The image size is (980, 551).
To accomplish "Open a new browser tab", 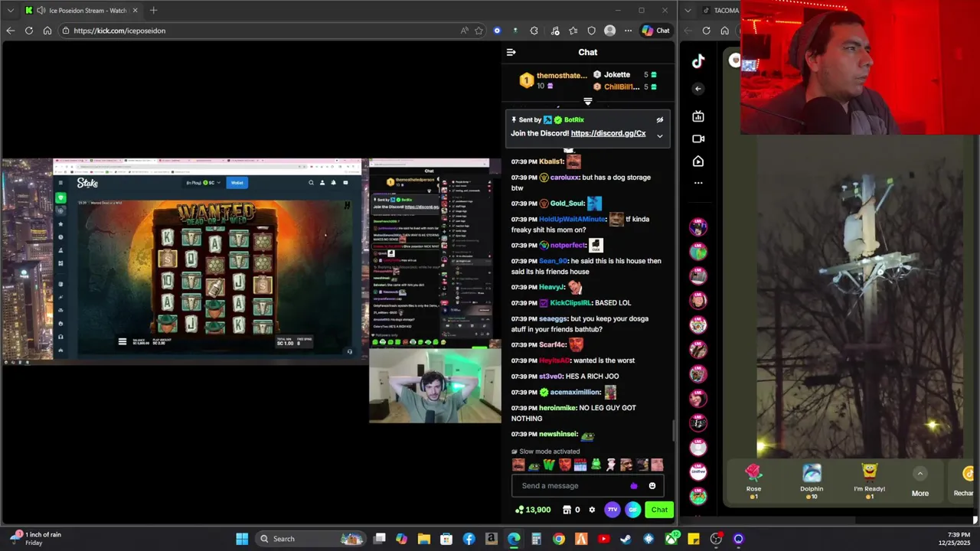I will click(153, 11).
